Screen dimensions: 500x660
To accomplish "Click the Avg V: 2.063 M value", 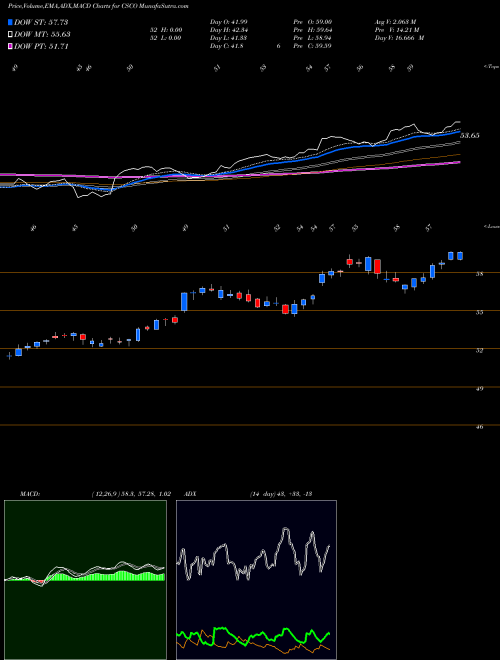I will pos(396,22).
